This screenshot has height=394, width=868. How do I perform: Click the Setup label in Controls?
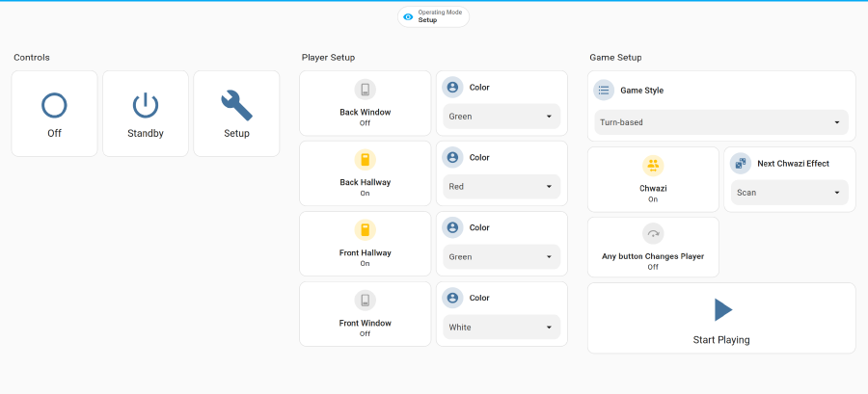[x=236, y=133]
